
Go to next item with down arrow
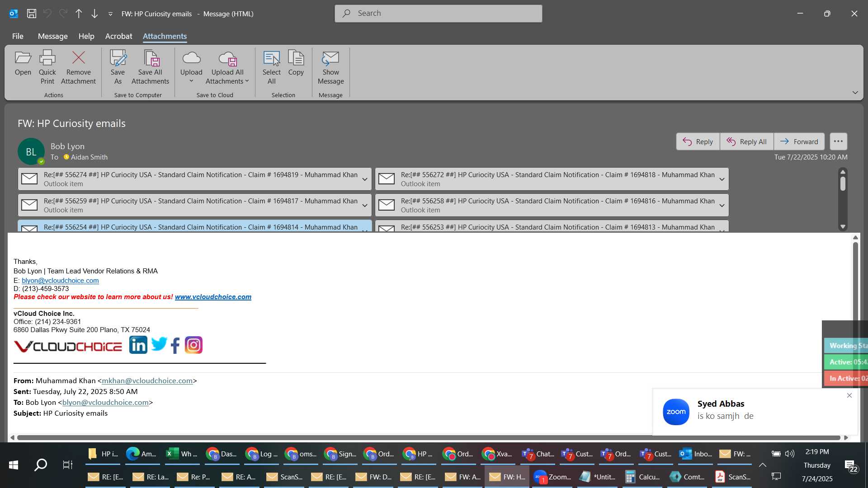click(x=94, y=14)
